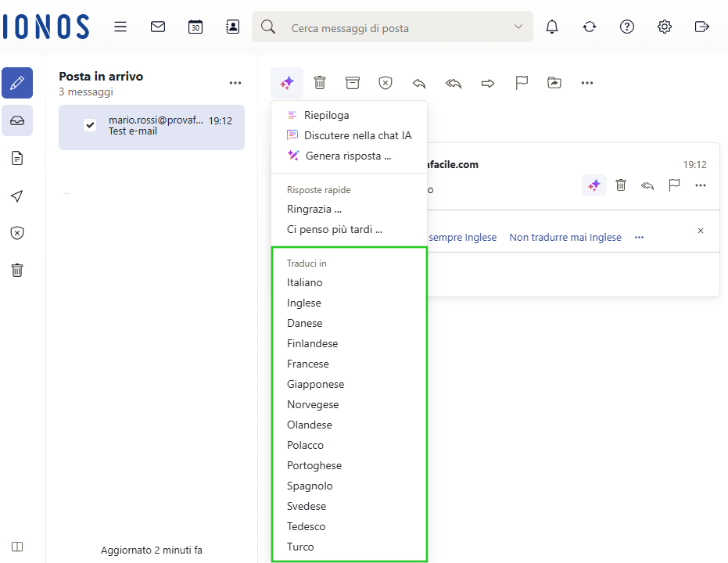The height and width of the screenshot is (563, 728).
Task: Close the translation suggestion banner
Action: tap(701, 231)
